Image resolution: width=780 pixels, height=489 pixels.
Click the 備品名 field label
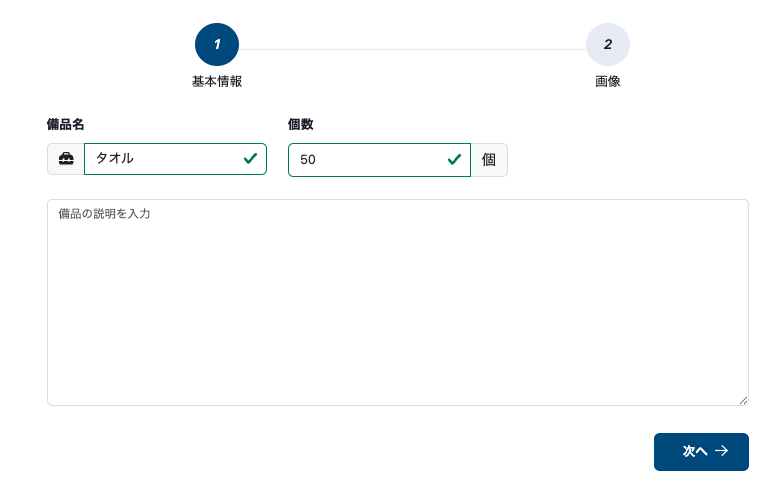pos(66,124)
